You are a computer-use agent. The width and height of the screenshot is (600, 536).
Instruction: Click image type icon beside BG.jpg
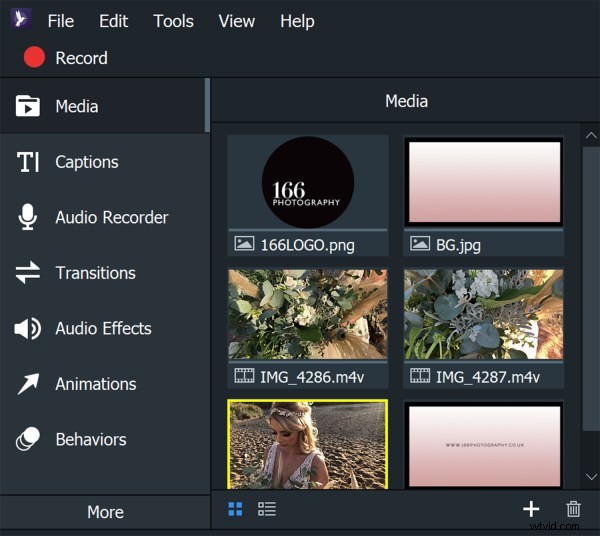coord(420,244)
